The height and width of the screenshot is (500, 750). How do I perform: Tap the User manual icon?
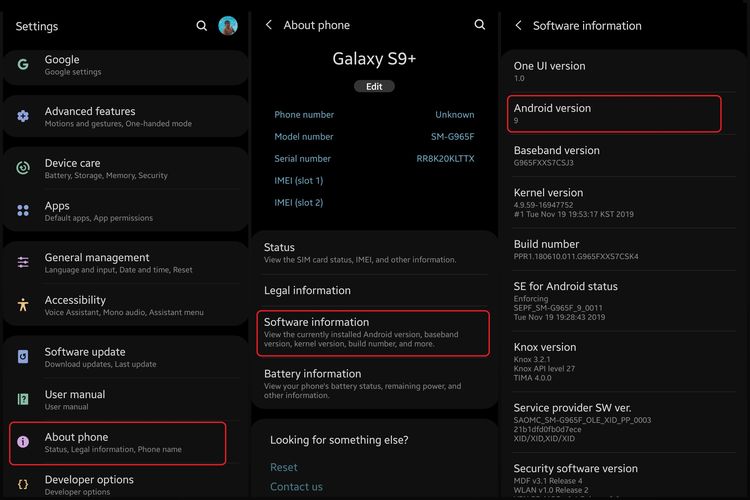pos(23,399)
